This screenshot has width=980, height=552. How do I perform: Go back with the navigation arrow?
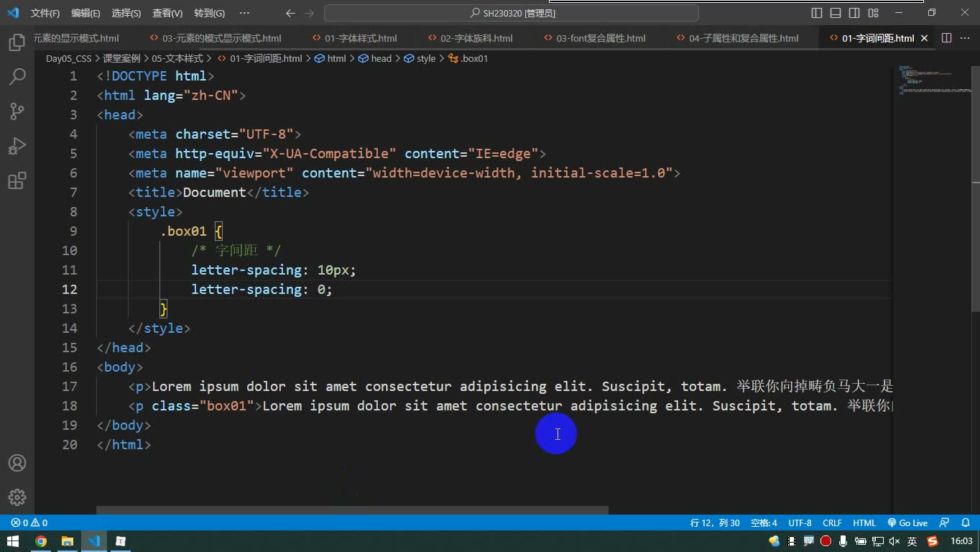(x=290, y=13)
